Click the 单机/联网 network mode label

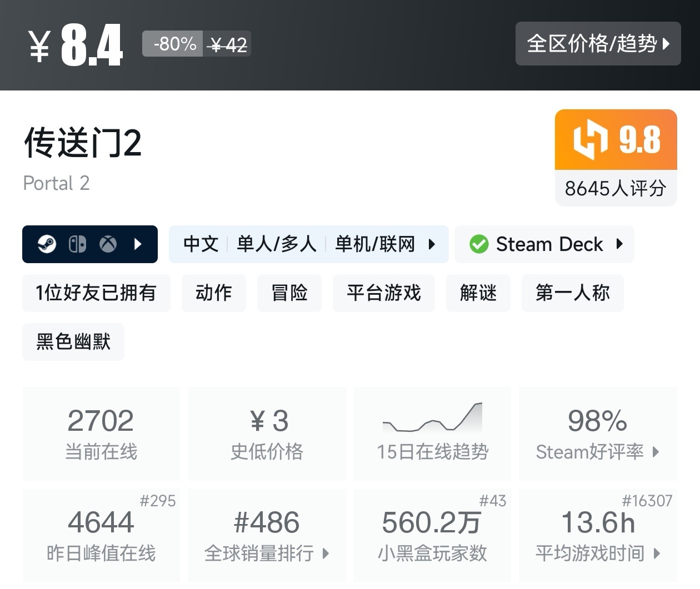(375, 244)
